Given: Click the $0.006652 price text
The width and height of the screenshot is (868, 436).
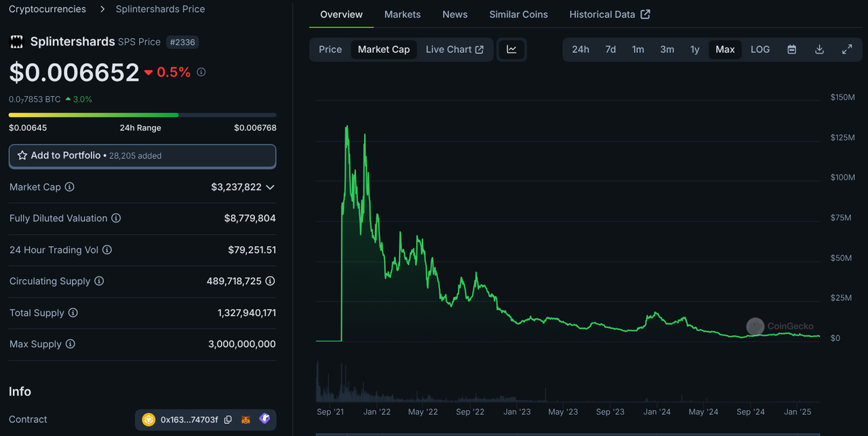Looking at the screenshot, I should 74,73.
